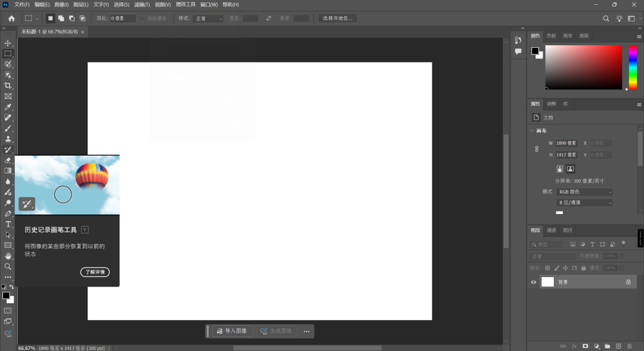The height and width of the screenshot is (351, 644).
Task: Pick a color in the red color field
Action: click(584, 67)
